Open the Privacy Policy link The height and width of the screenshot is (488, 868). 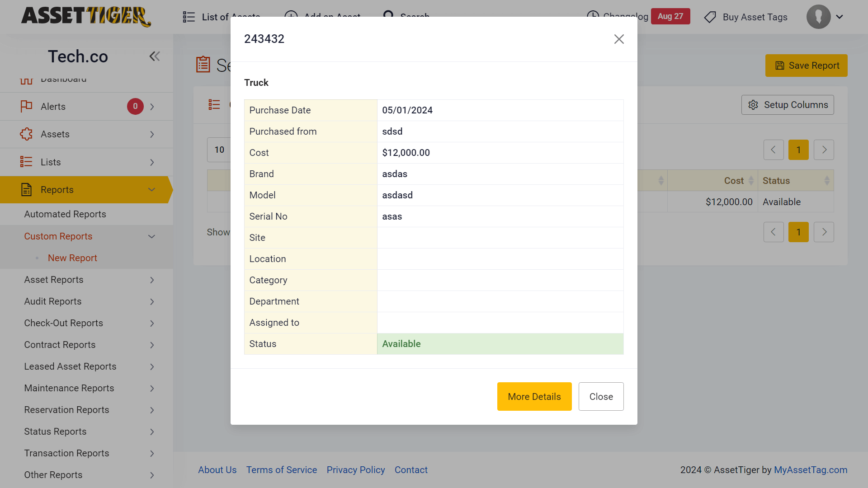pos(356,470)
